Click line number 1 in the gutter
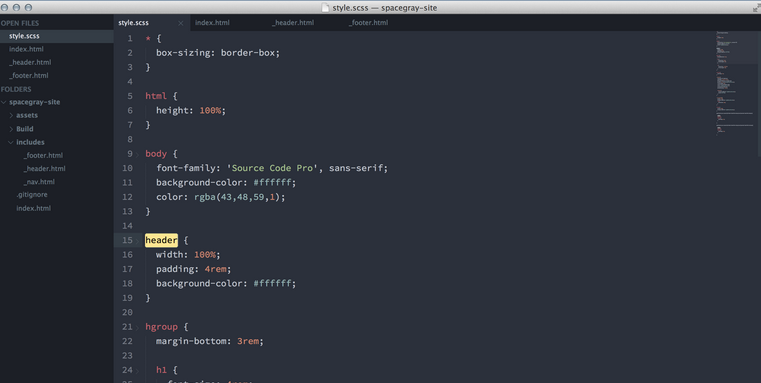Viewport: 761px width, 383px height. (130, 38)
